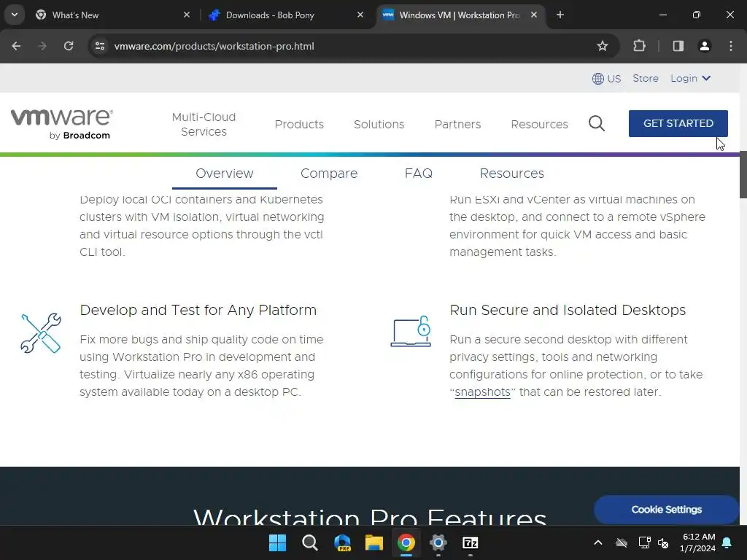The width and height of the screenshot is (747, 560).
Task: Open File Explorer from taskbar
Action: coord(374,542)
